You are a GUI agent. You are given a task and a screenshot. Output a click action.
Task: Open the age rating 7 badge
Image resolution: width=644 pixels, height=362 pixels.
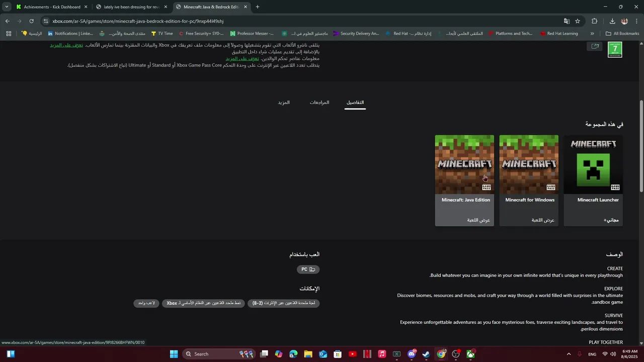615,50
